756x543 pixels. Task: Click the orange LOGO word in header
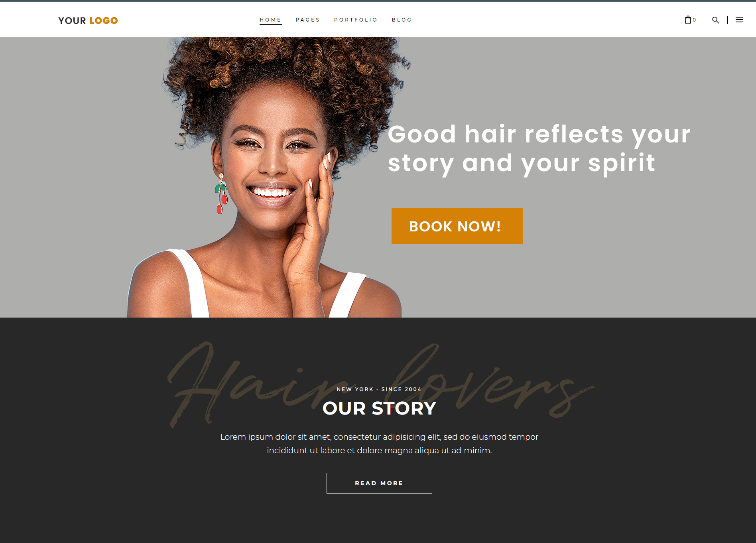point(104,21)
